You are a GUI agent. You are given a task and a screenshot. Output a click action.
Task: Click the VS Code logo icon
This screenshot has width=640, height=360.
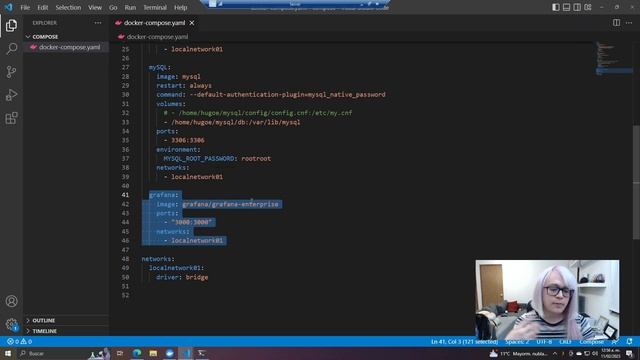(x=8, y=7)
